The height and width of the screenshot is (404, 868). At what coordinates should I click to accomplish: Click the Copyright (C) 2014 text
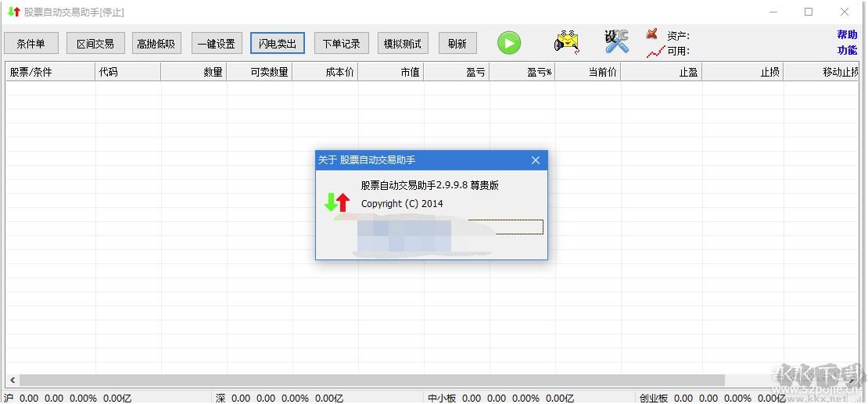tap(402, 204)
